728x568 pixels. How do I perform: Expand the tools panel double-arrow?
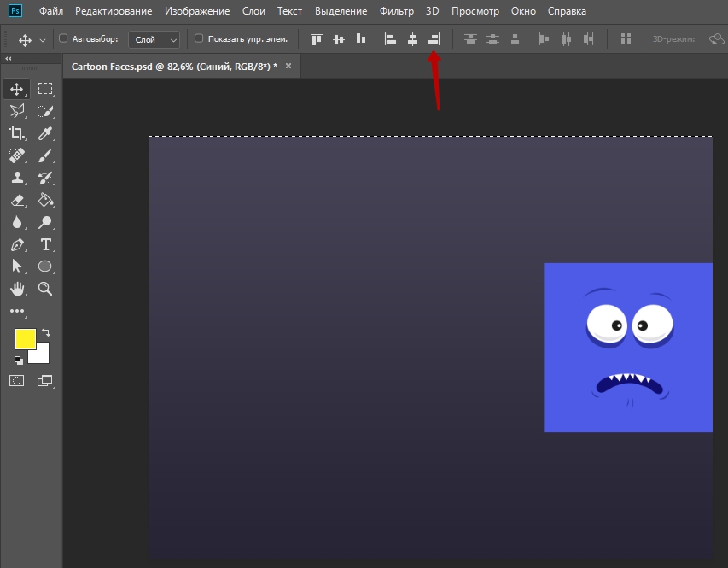click(x=9, y=59)
